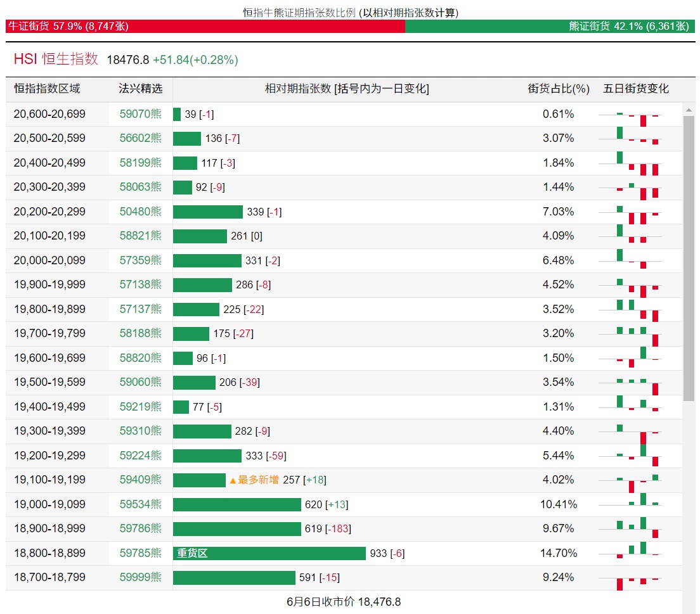This screenshot has width=700, height=614.
Task: Open the 56602熊 certificate link
Action: pyautogui.click(x=140, y=138)
